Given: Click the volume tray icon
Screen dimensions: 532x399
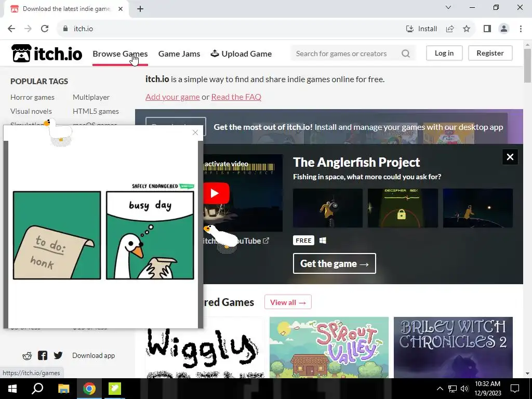Looking at the screenshot, I should point(464,389).
